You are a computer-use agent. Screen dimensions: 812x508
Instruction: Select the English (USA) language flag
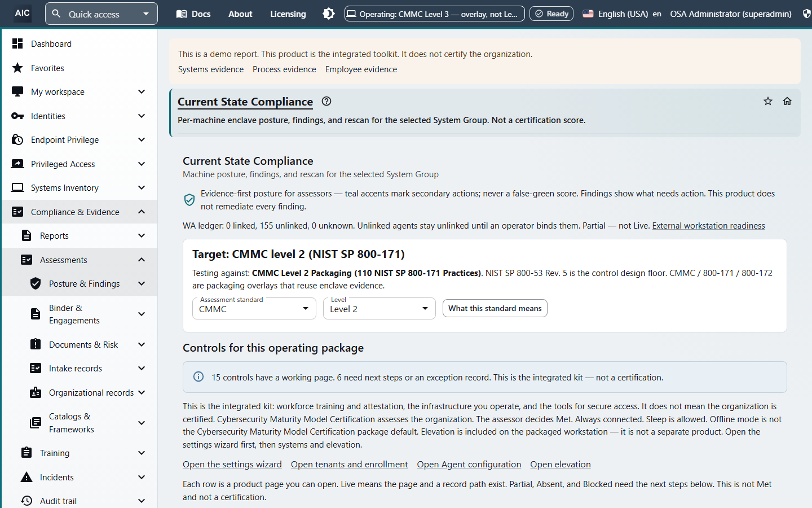(x=588, y=14)
